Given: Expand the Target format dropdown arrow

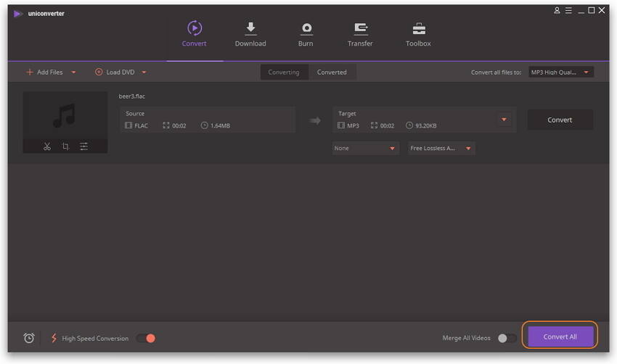Looking at the screenshot, I should pyautogui.click(x=504, y=120).
